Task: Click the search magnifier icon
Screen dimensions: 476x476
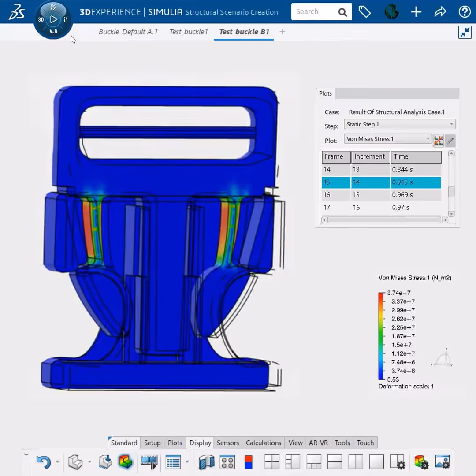Action: point(342,12)
